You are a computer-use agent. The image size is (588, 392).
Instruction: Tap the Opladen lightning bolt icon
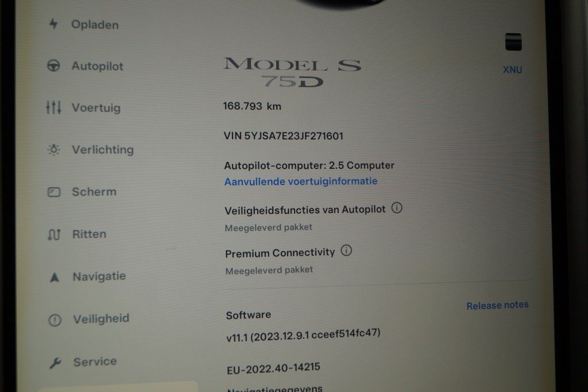point(53,24)
